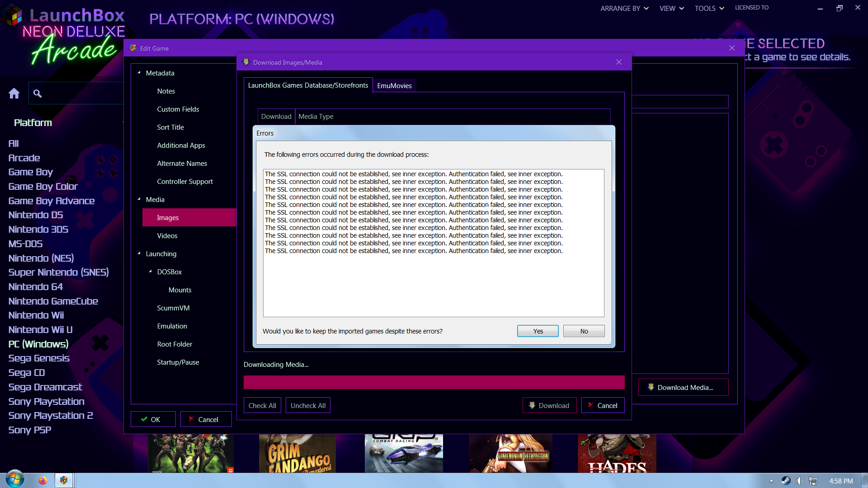Open the Arrange By dropdown

624,8
